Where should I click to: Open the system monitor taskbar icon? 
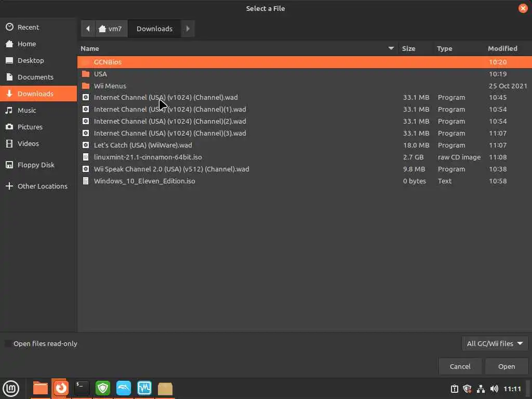[x=144, y=389]
